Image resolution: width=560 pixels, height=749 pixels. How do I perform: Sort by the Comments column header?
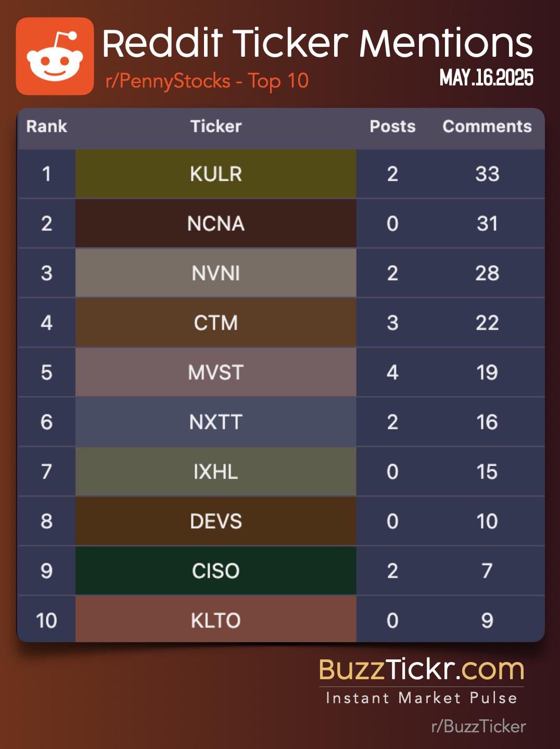point(487,126)
